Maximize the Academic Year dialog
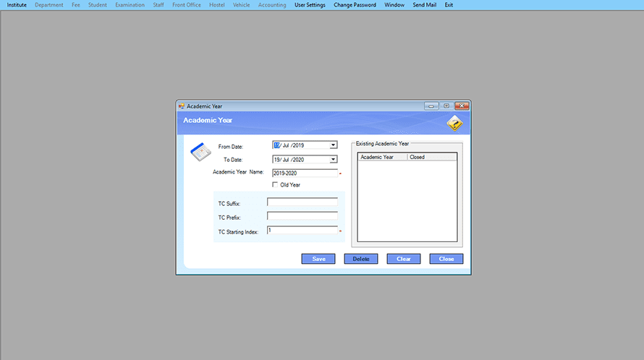Screen dimensions: 644x360 point(446,106)
